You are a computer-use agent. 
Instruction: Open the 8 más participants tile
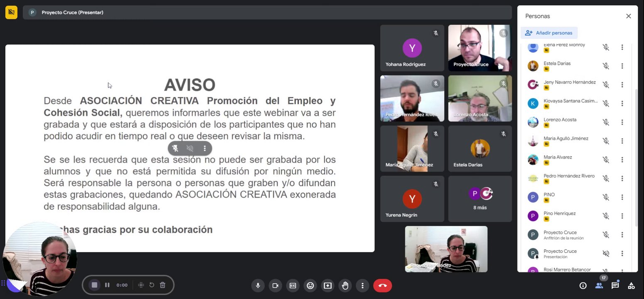click(x=480, y=199)
